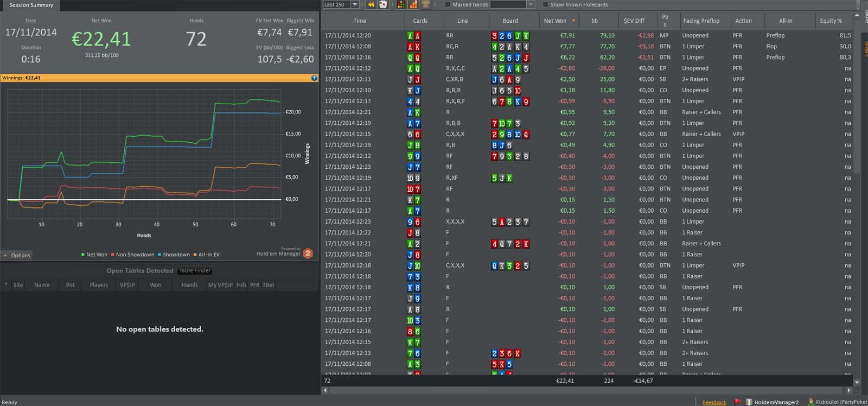The width and height of the screenshot is (868, 406).
Task: Click the -€14,67 EV diff footer total
Action: 643,381
